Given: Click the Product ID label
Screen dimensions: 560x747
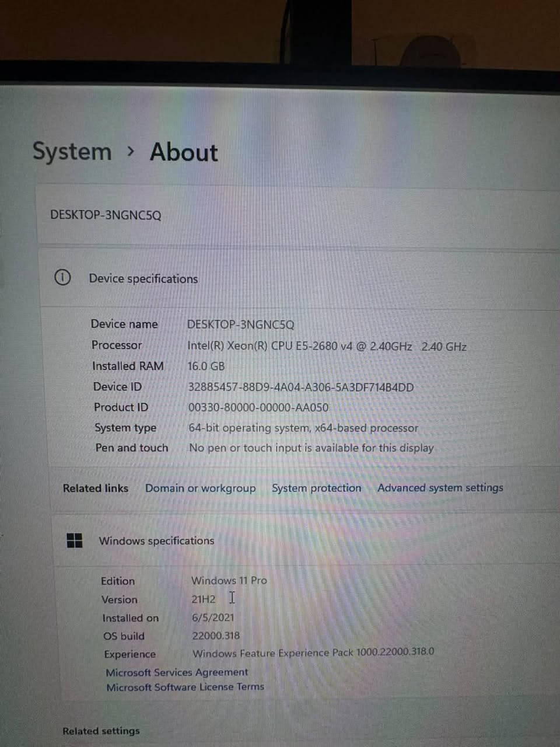Looking at the screenshot, I should 121,407.
